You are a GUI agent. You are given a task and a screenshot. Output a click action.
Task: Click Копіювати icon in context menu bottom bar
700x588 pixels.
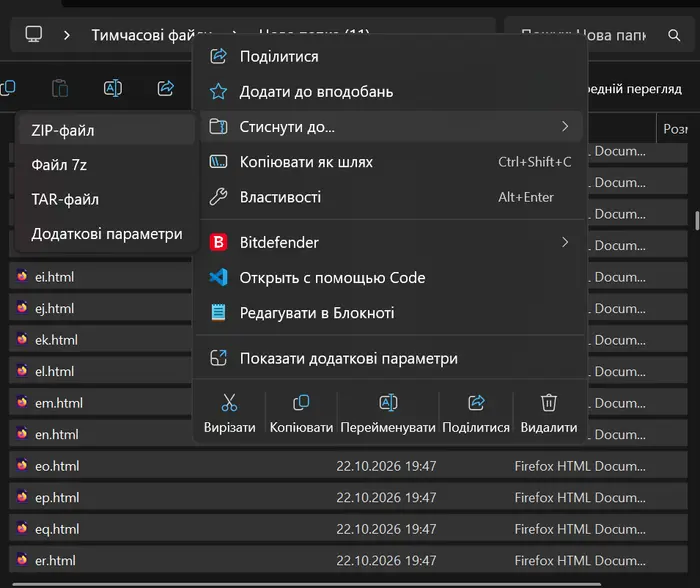tap(301, 402)
